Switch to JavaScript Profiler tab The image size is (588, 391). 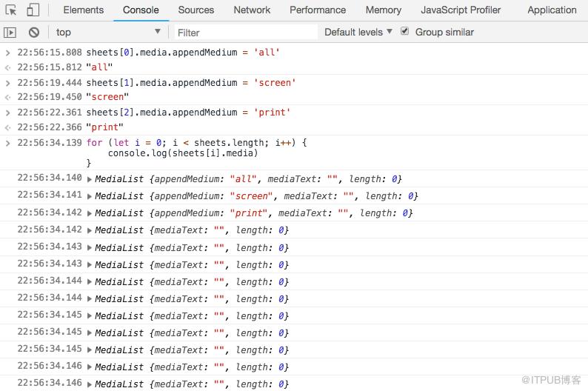tap(461, 10)
